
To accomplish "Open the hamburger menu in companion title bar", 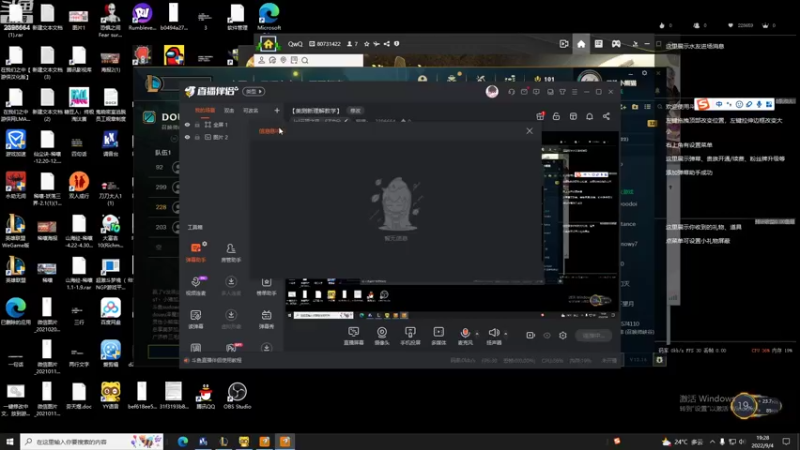I will click(574, 92).
